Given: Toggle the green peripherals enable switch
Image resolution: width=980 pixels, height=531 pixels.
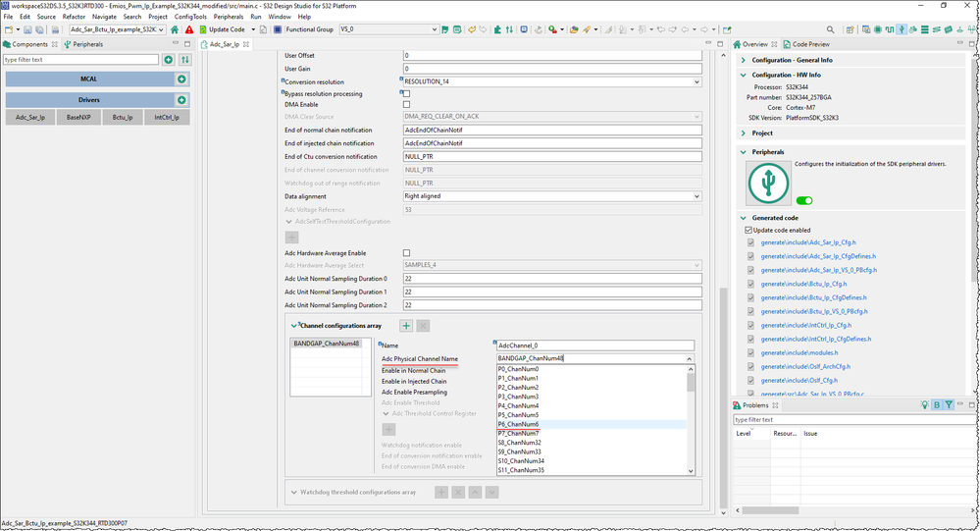Looking at the screenshot, I should point(803,200).
